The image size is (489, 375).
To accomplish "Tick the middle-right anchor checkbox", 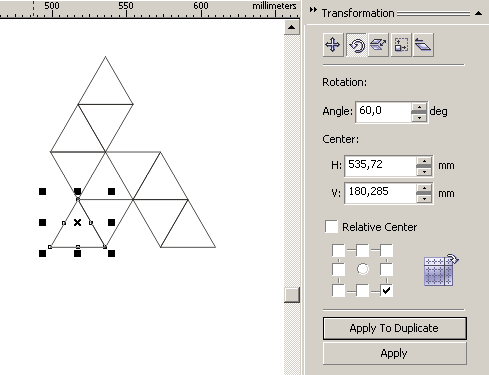I will [x=386, y=269].
